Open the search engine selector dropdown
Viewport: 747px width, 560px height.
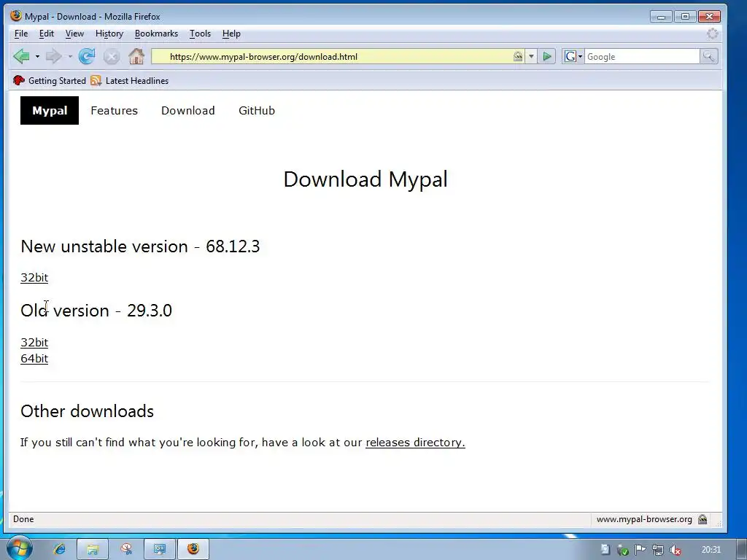click(573, 57)
